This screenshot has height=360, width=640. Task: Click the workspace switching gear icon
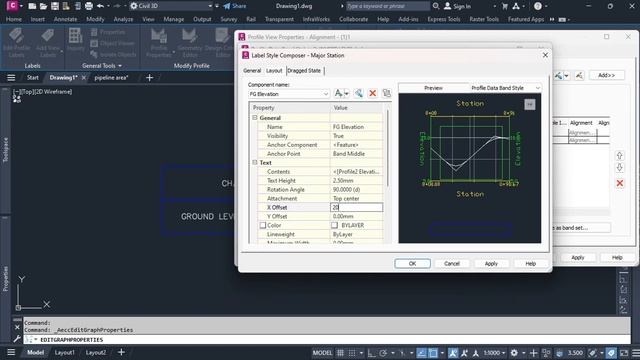click(514, 353)
